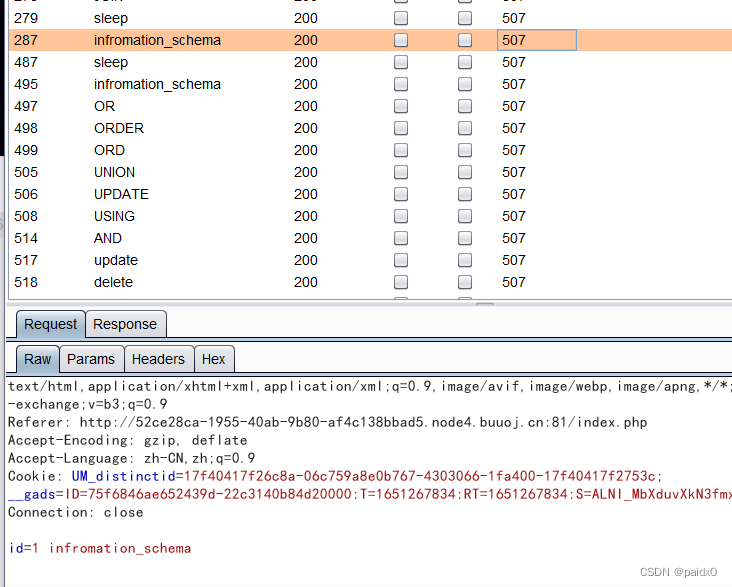Select request number 495

(26, 84)
